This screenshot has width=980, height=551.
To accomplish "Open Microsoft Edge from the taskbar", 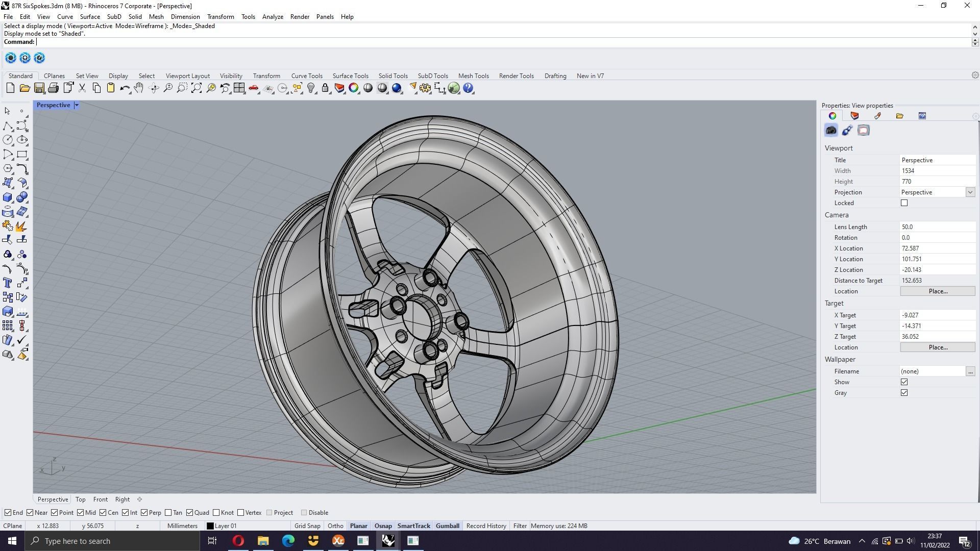I will pyautogui.click(x=288, y=541).
